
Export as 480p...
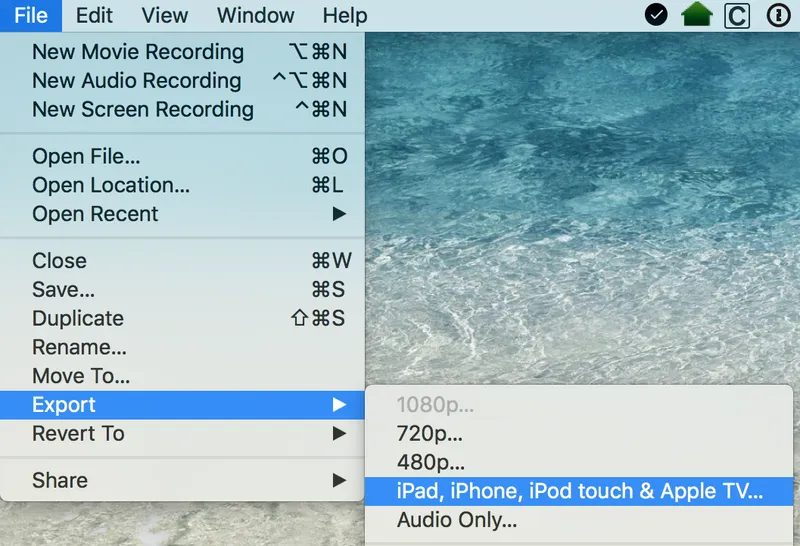(579, 462)
